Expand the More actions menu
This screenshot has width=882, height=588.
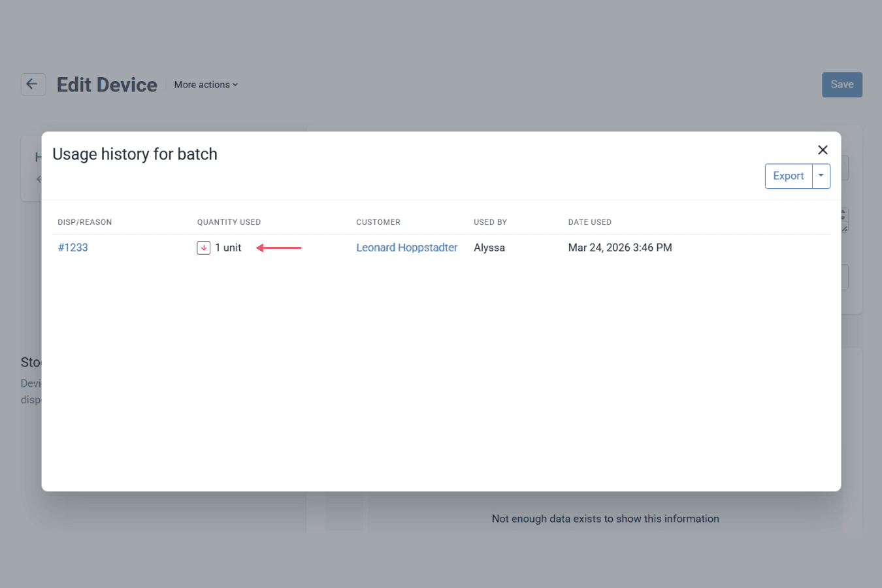pyautogui.click(x=206, y=85)
